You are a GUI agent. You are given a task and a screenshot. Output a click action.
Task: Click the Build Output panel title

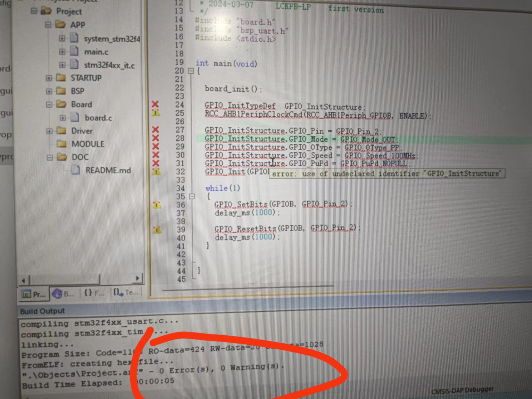tap(42, 311)
